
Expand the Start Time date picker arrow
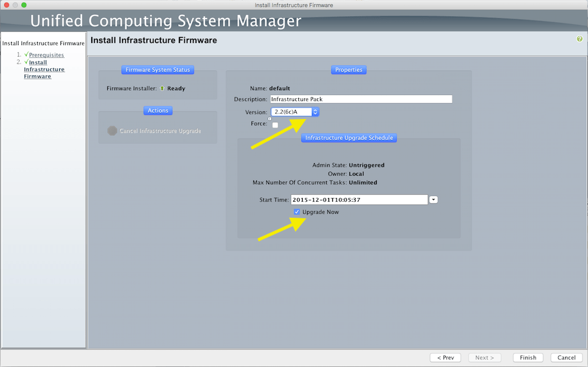tap(433, 200)
